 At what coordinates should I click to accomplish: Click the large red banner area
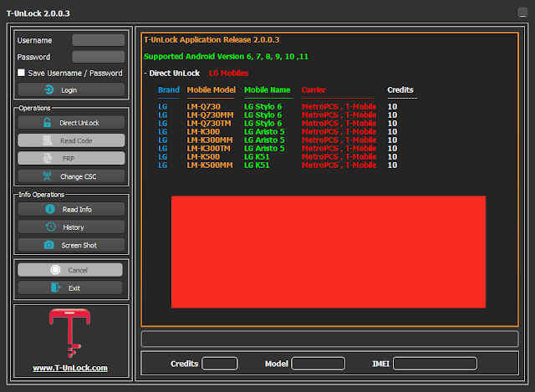pos(329,252)
